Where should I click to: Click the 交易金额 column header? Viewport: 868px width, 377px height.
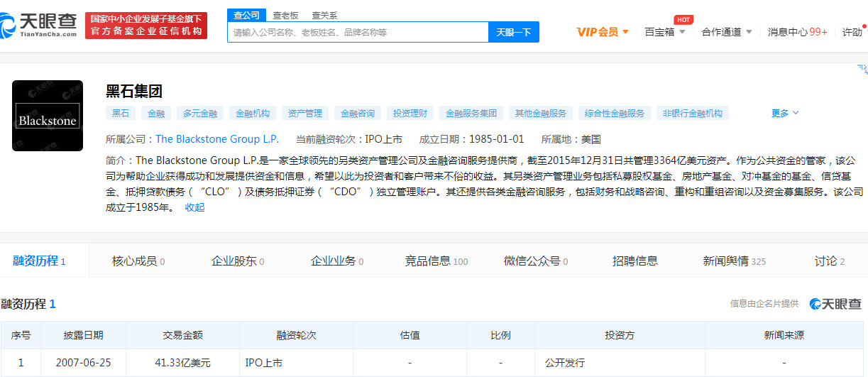(182, 335)
